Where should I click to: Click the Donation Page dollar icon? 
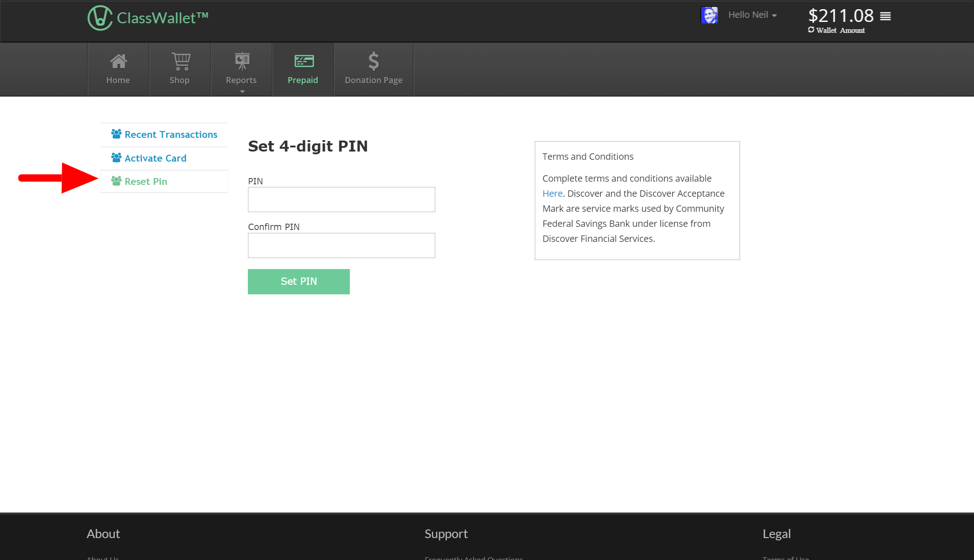click(373, 61)
